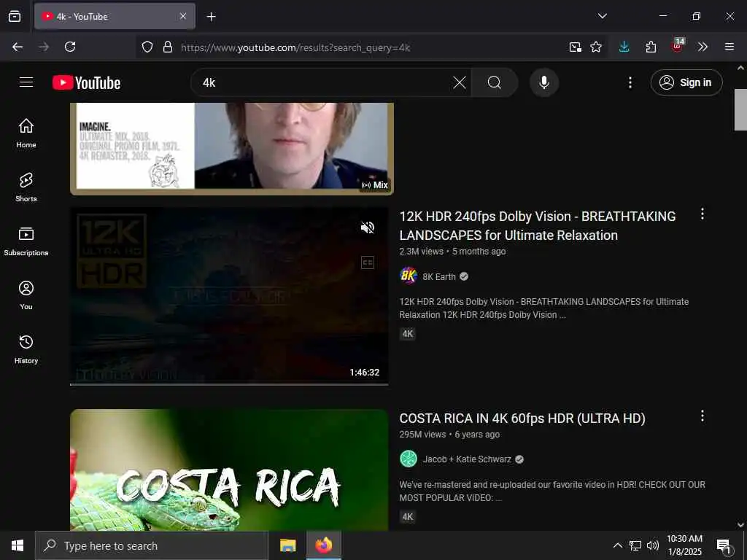This screenshot has height=560, width=747.
Task: Start voice search with the microphone
Action: click(x=544, y=82)
